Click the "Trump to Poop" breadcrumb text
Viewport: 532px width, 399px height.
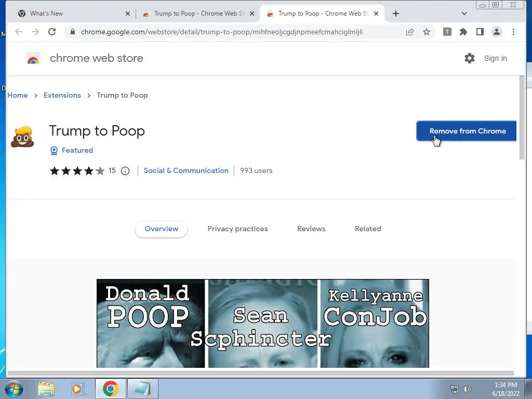122,96
